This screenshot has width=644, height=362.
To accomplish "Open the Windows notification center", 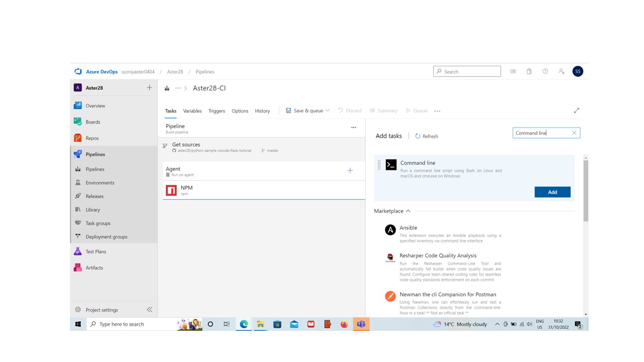I will click(x=579, y=325).
